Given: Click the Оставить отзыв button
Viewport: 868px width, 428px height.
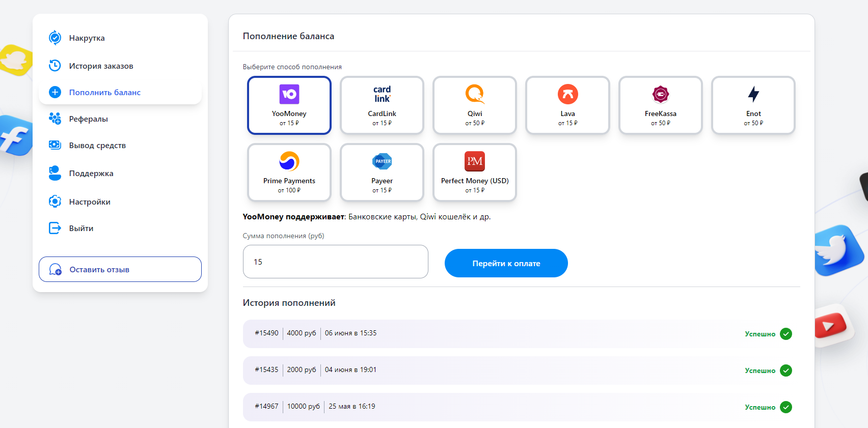Looking at the screenshot, I should [120, 269].
